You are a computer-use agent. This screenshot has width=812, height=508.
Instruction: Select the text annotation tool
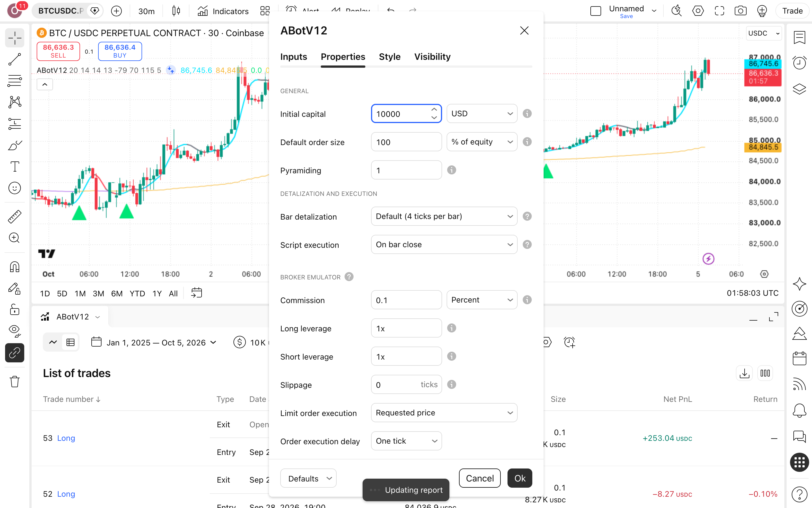click(x=14, y=167)
